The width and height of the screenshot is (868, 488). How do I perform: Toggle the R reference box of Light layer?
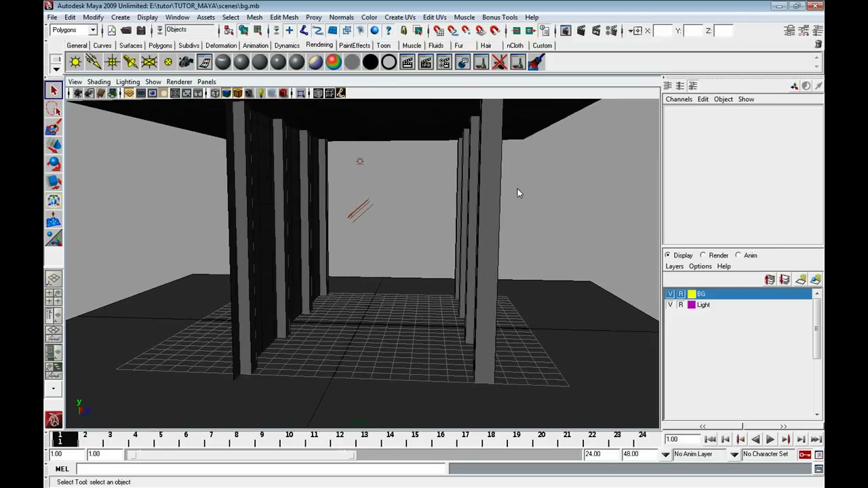click(x=681, y=305)
